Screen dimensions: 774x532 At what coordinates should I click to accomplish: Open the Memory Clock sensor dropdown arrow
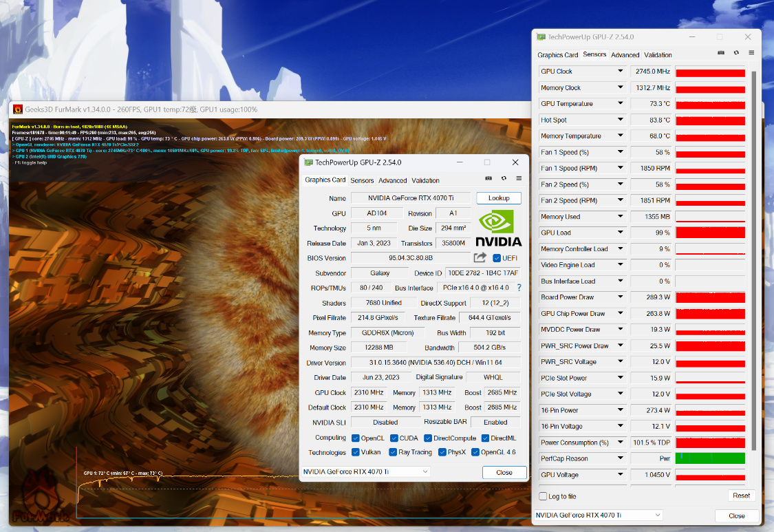(620, 87)
